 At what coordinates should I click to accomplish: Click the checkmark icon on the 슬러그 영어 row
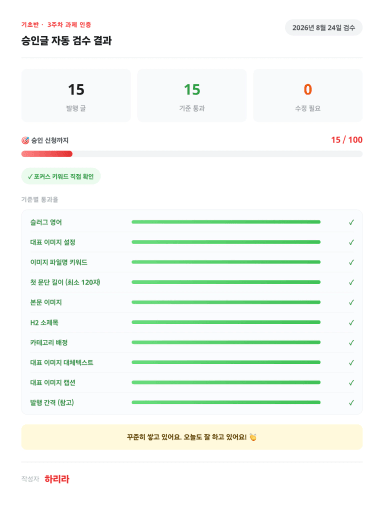point(351,222)
